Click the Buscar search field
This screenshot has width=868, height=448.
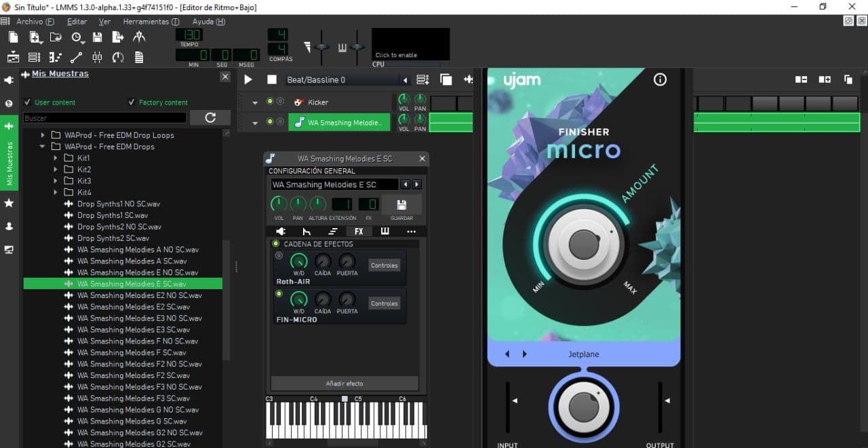click(105, 118)
